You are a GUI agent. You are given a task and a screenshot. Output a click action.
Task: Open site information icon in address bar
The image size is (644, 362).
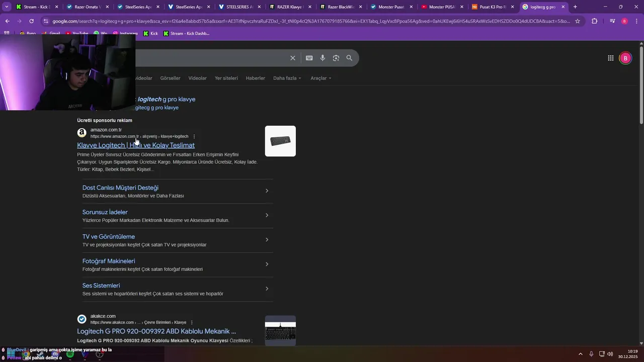46,21
